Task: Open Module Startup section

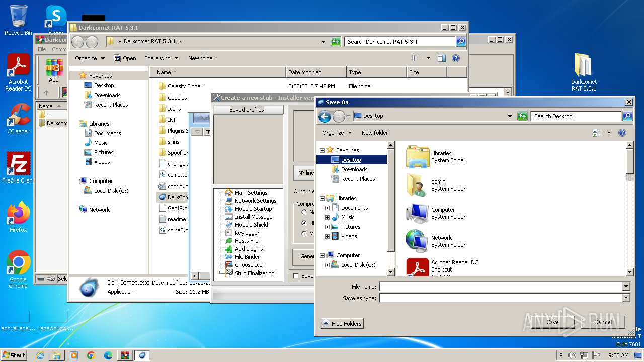Action: [253, 209]
